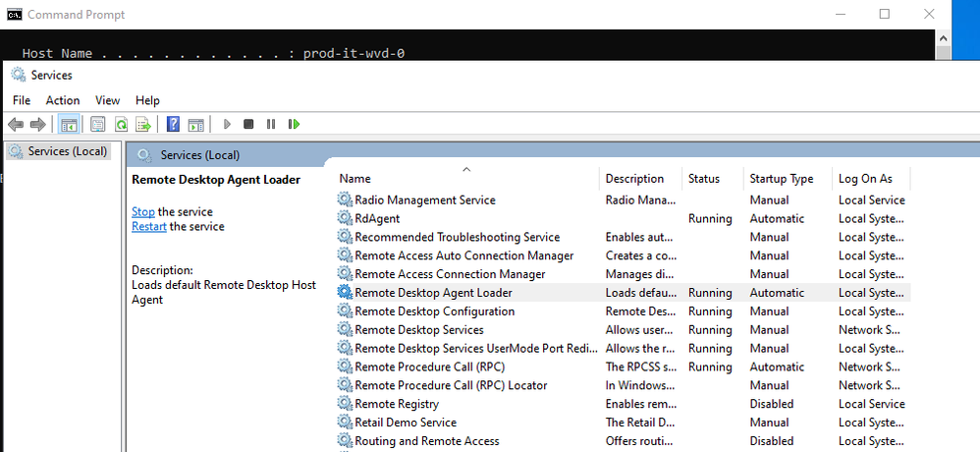This screenshot has width=980, height=452.
Task: Select Remote Desktop Agent Loader row
Action: point(624,293)
